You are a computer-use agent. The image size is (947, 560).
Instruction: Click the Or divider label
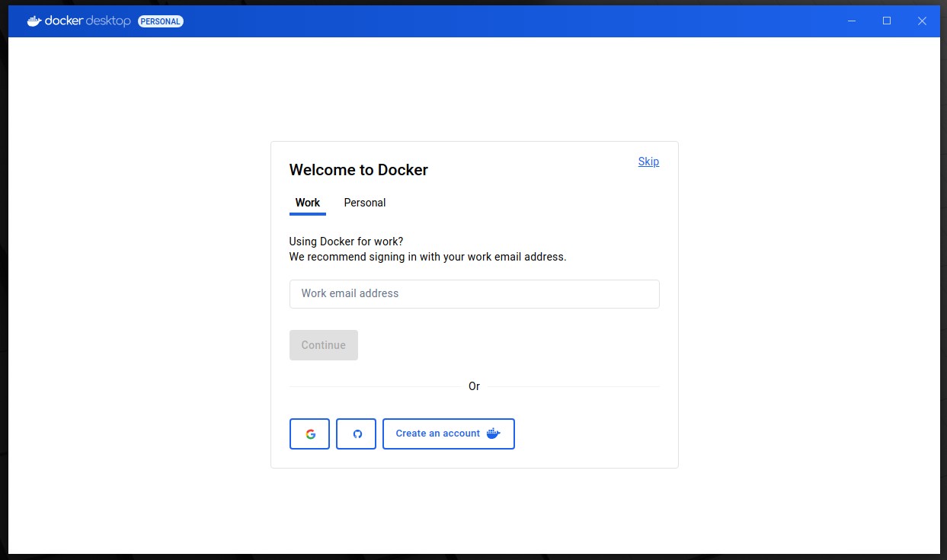[x=474, y=386]
